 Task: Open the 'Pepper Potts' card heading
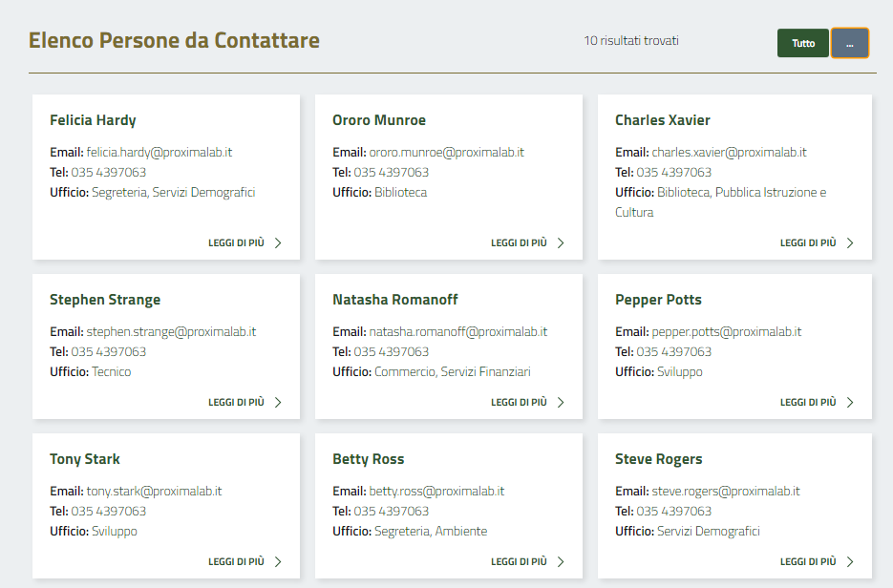(658, 300)
